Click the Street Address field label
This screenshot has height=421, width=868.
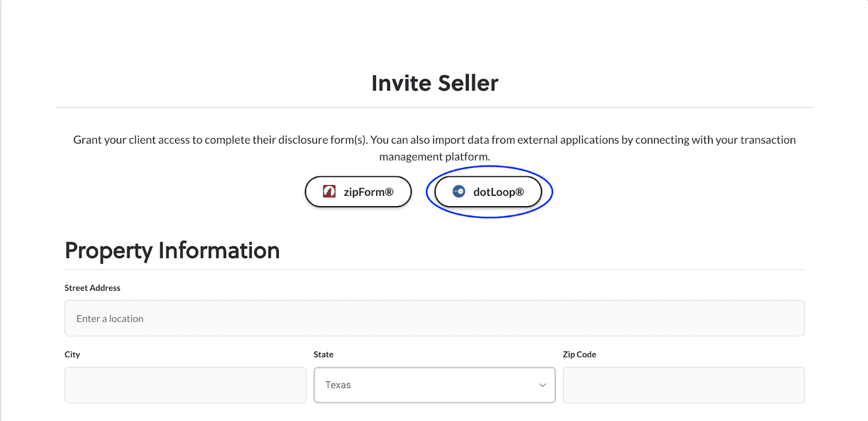click(92, 288)
